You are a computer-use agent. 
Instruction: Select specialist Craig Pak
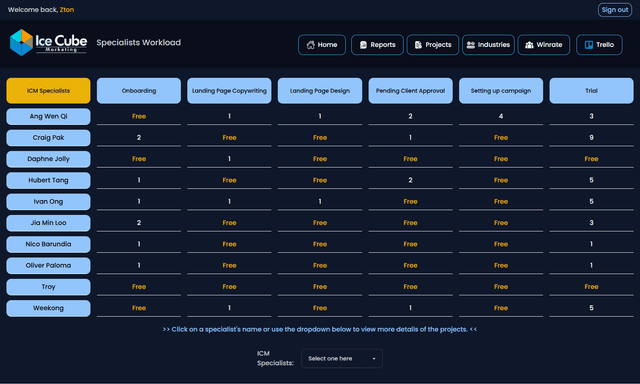click(x=48, y=138)
